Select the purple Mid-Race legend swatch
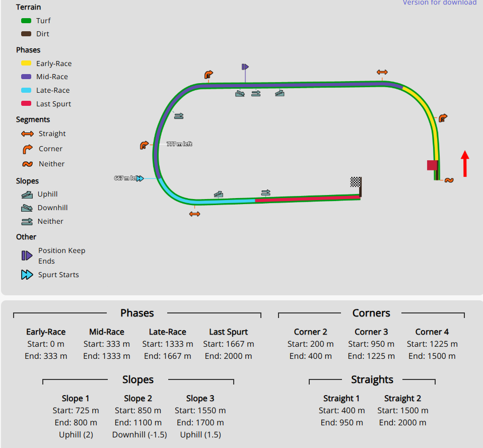 (26, 77)
